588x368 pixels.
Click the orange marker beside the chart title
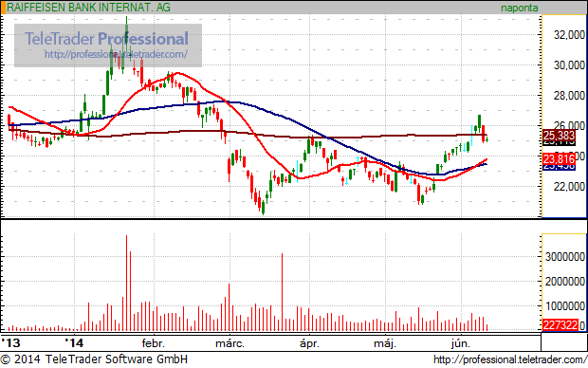(x=3, y=8)
